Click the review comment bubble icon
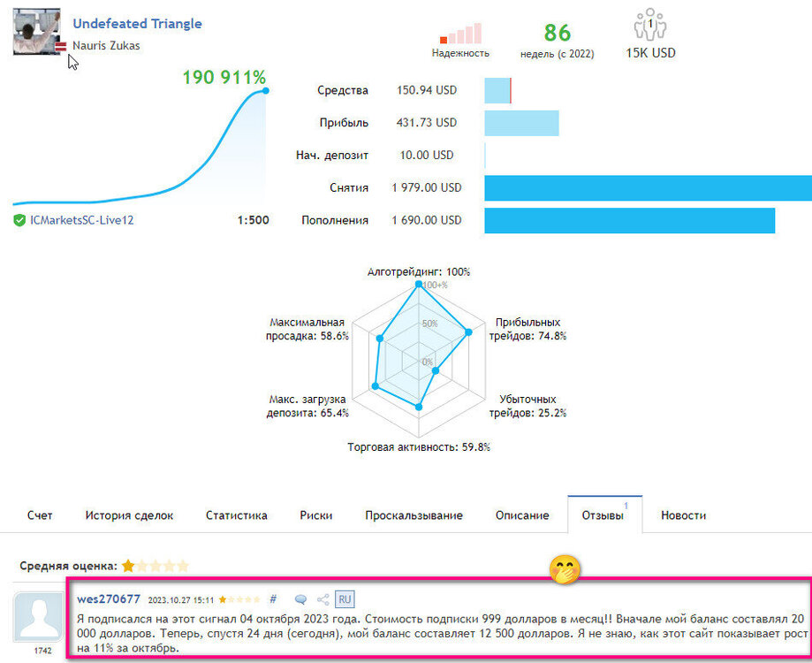The width and height of the screenshot is (812, 663). 300,600
